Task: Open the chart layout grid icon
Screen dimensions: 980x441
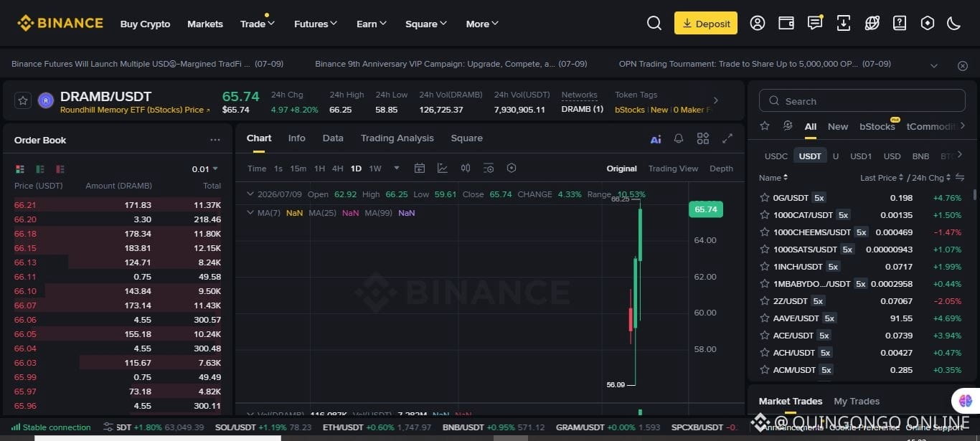Action: point(702,138)
